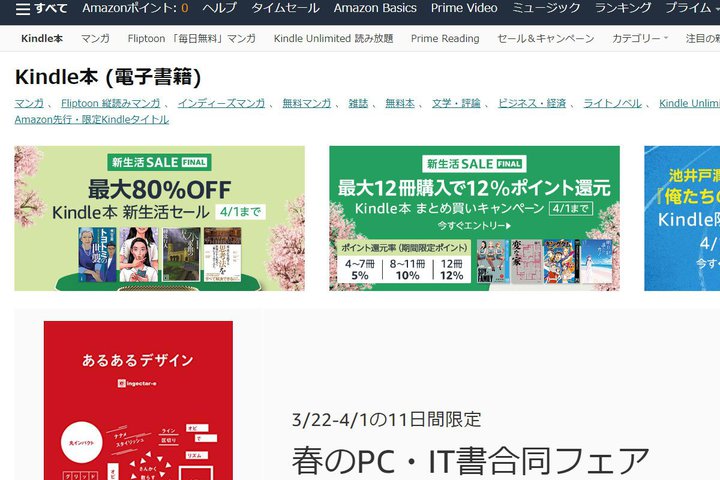Viewport: 720px width, 480px height.
Task: Click Amazon先行・限定Kindleタイトル link
Action: coord(92,119)
